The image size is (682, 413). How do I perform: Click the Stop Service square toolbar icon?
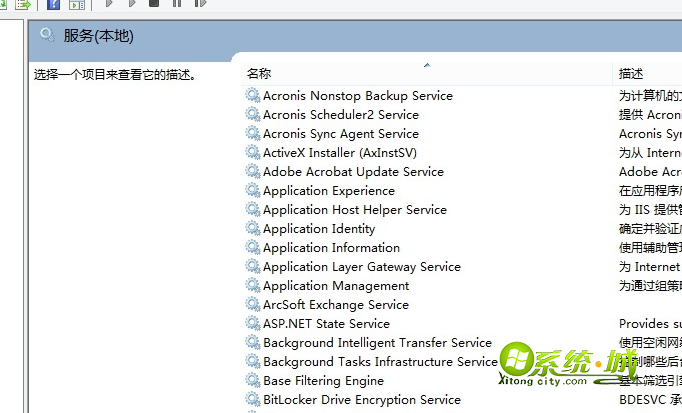(x=154, y=3)
